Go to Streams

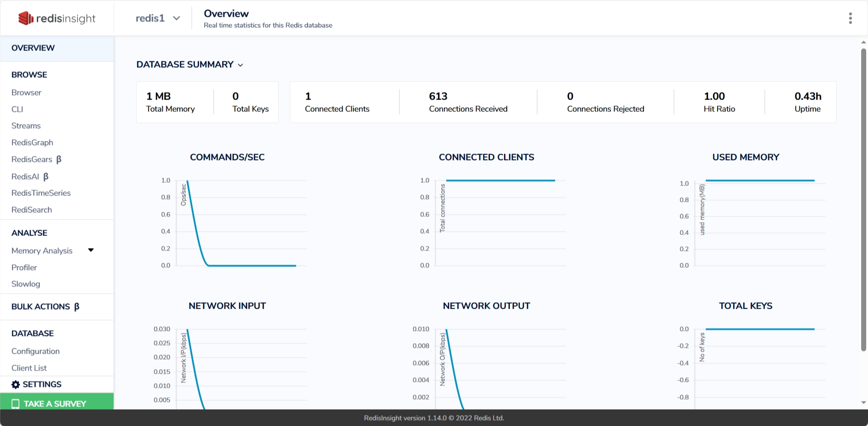(26, 126)
